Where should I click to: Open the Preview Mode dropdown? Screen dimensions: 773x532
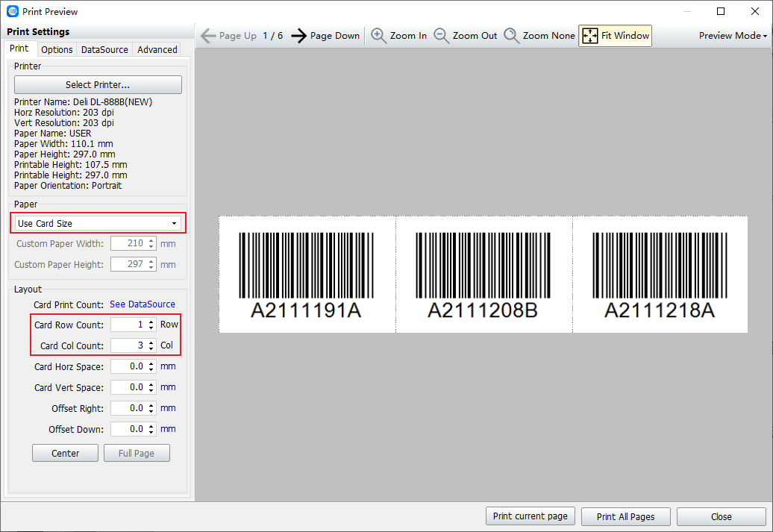tap(733, 36)
